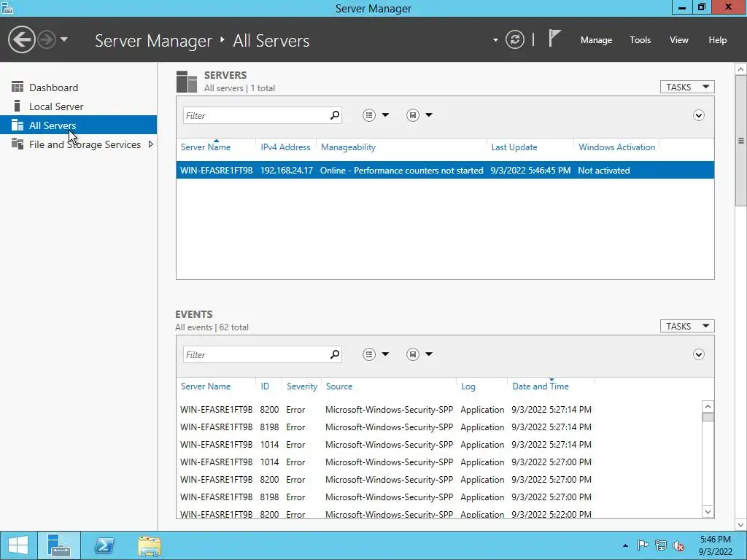Click the main page vertical scrollbar thumb

coord(741,141)
